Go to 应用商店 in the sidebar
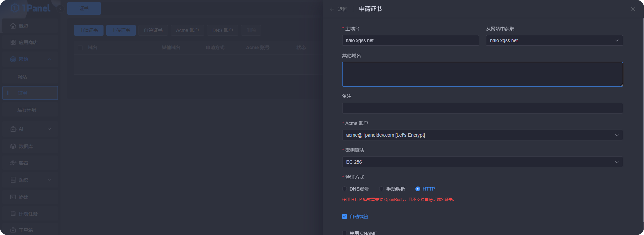The image size is (644, 235). pyautogui.click(x=30, y=42)
